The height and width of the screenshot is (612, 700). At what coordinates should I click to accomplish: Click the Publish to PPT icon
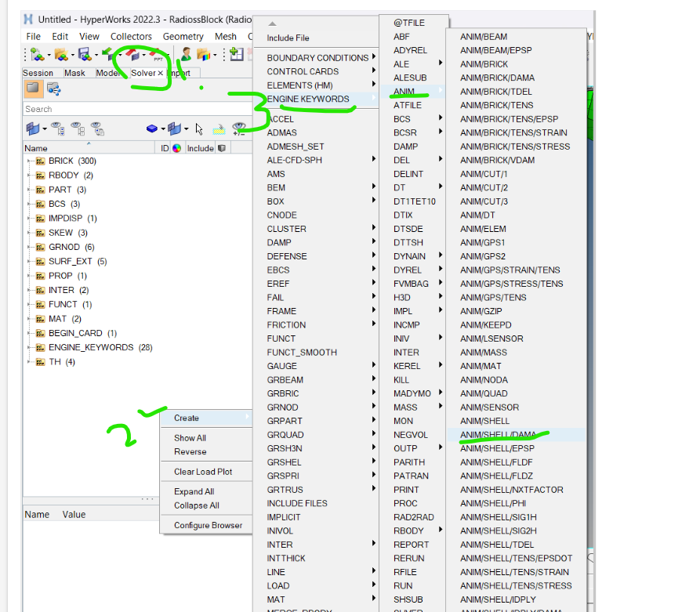coord(157,55)
